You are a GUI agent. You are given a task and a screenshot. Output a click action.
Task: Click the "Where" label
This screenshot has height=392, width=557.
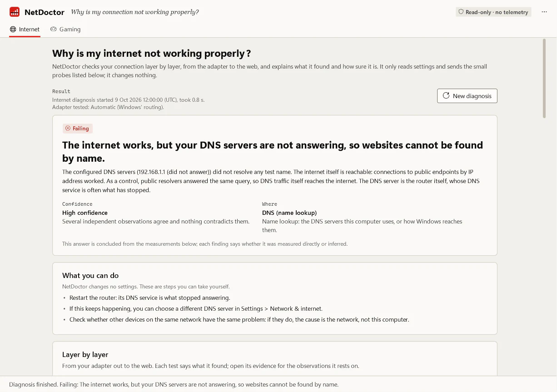pyautogui.click(x=269, y=204)
